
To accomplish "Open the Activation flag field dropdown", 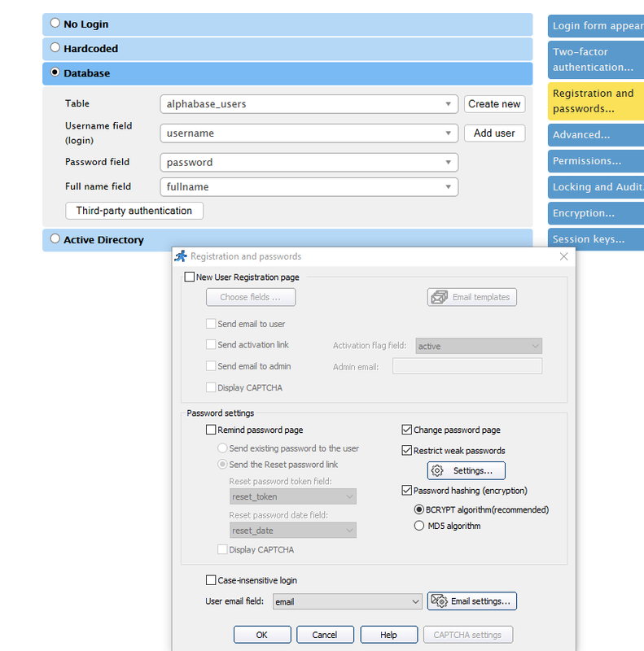I will (479, 346).
